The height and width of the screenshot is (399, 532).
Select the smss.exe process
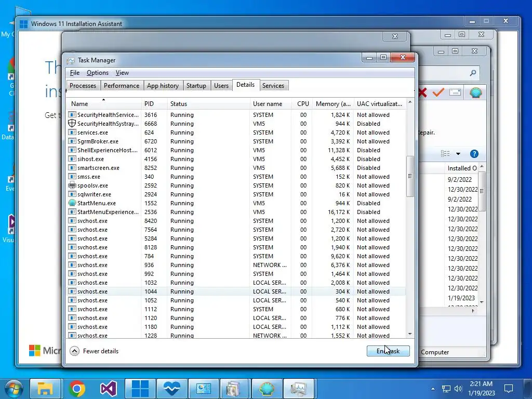point(236,177)
